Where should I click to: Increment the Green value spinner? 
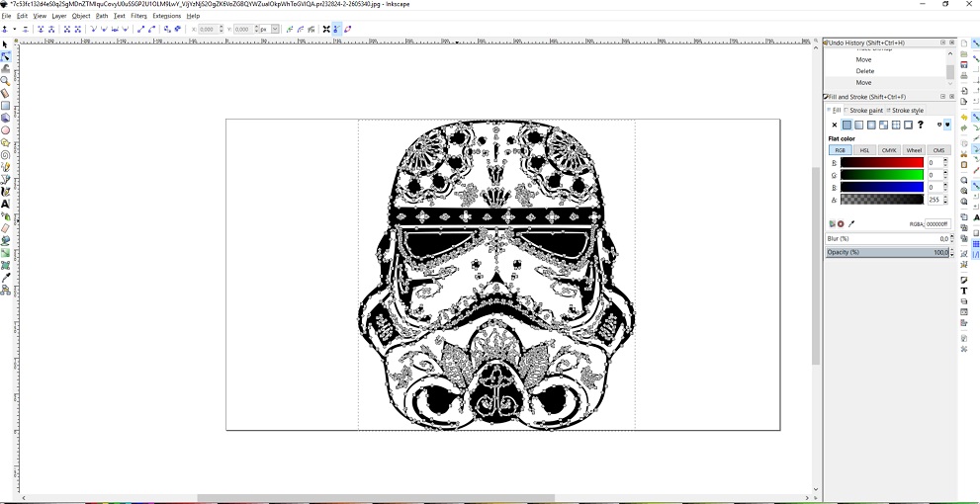pos(945,173)
